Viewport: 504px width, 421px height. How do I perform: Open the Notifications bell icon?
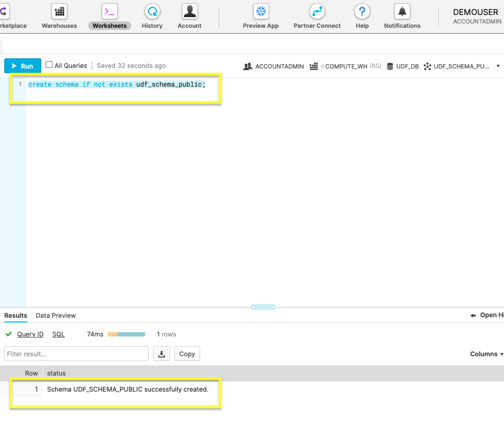[x=402, y=11]
